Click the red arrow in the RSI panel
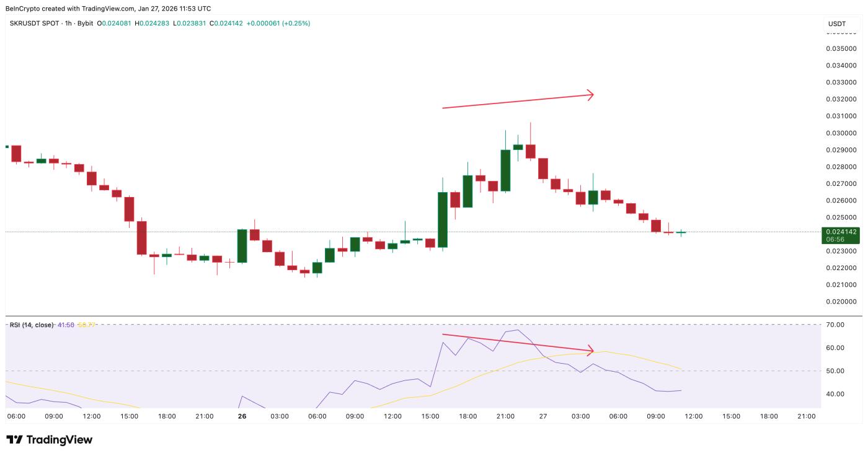Viewport: 868px width, 456px height. pyautogui.click(x=518, y=343)
